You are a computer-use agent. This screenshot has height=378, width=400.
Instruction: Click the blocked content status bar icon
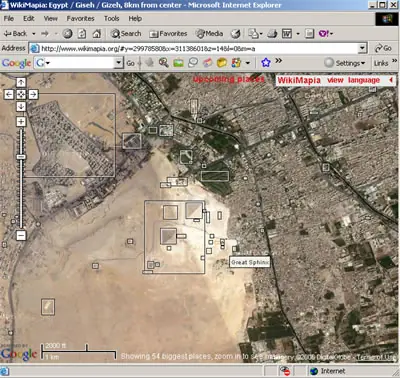point(285,371)
